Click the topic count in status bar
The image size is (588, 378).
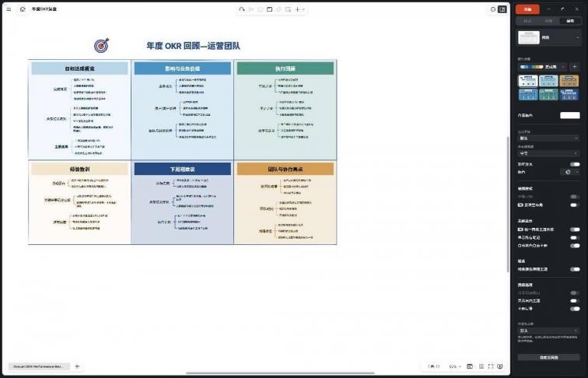tap(434, 366)
